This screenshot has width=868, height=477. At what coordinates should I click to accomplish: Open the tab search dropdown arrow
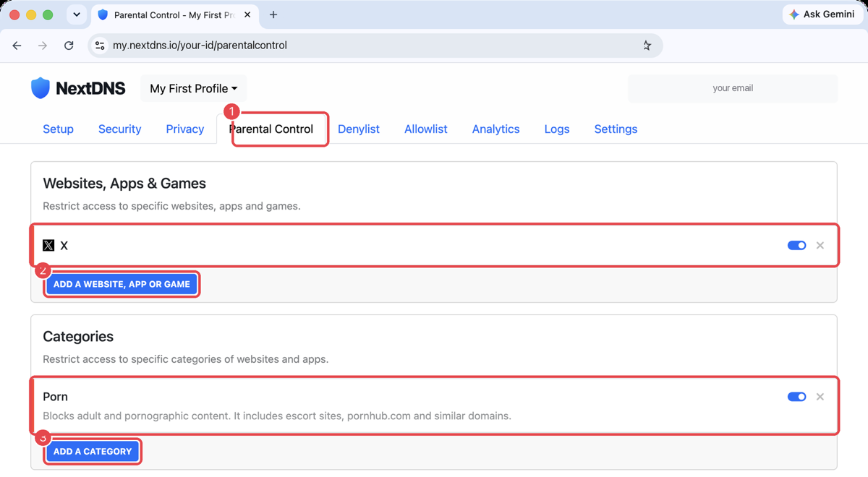pyautogui.click(x=76, y=14)
